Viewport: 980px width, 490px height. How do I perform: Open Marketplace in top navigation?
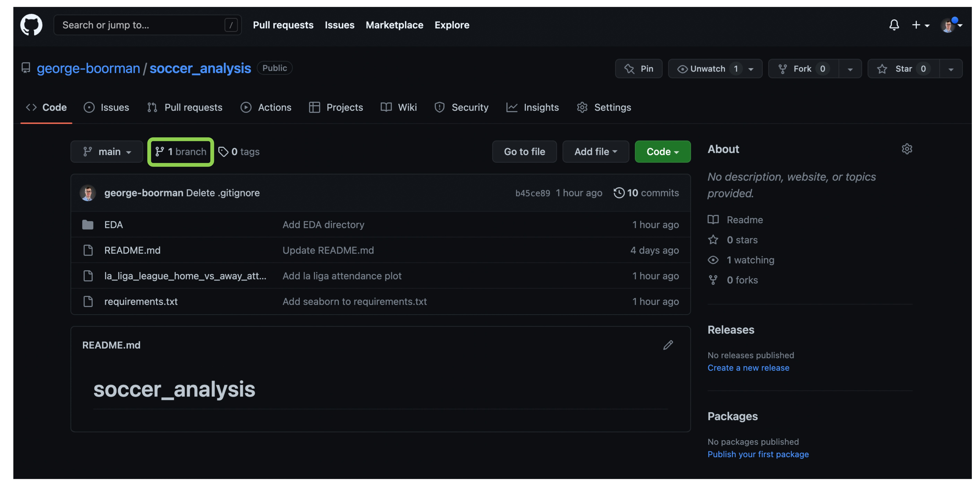coord(394,25)
